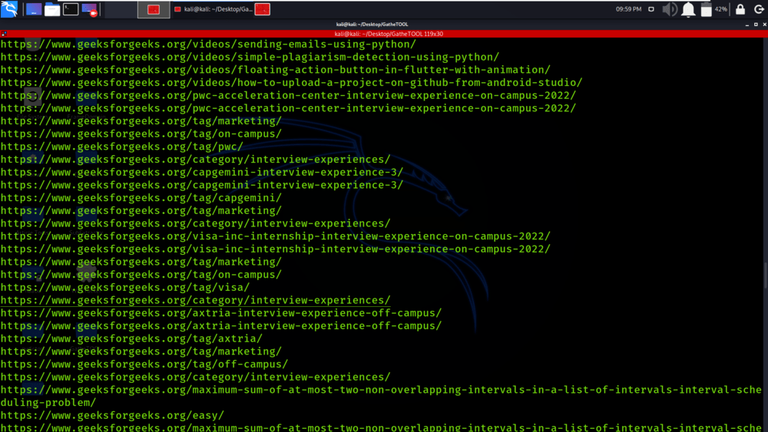
Task: Click the log out icon in panel
Action: tap(759, 9)
